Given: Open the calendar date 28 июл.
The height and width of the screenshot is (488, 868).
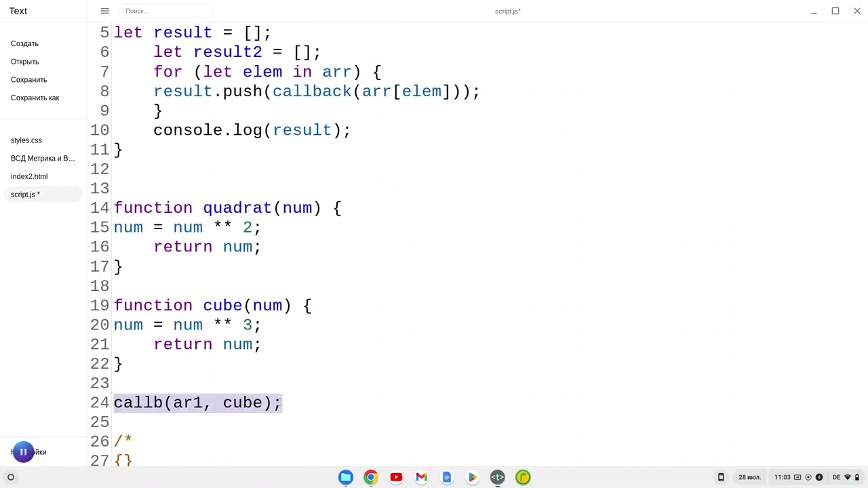Looking at the screenshot, I should (x=749, y=477).
